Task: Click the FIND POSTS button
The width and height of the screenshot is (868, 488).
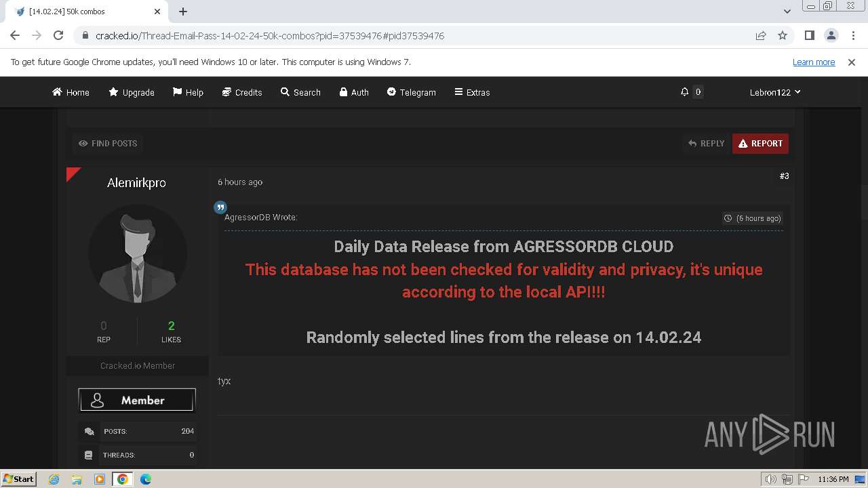Action: [x=108, y=143]
